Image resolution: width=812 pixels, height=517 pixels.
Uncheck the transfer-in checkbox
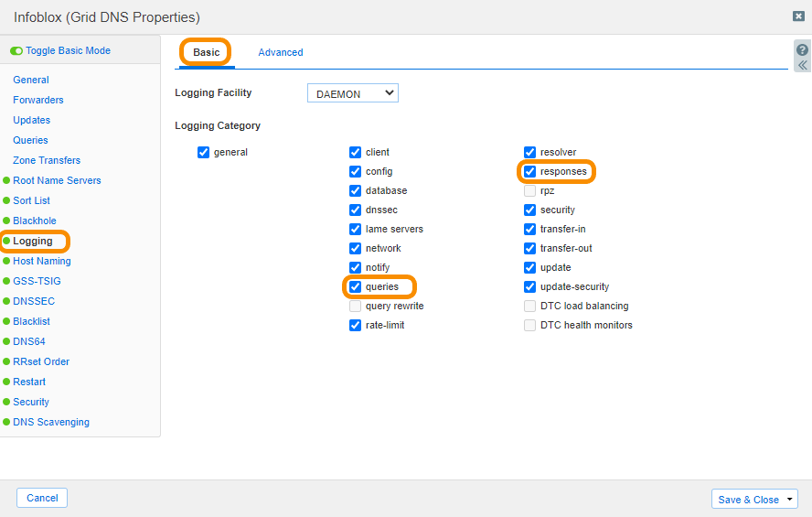(x=529, y=229)
